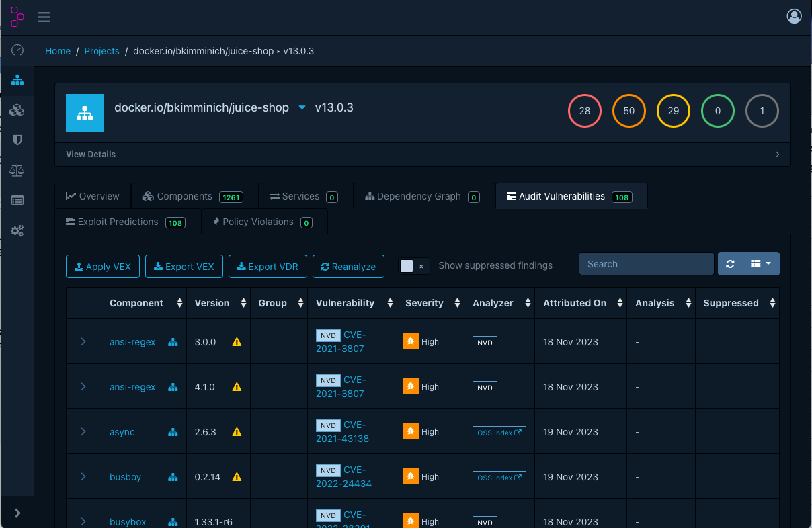Click the Components cubes icon in sidebar

(x=17, y=110)
